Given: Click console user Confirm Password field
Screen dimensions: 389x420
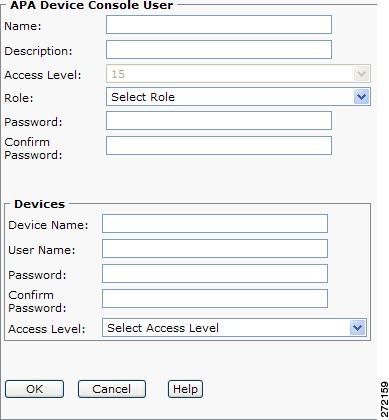Looking at the screenshot, I should [x=219, y=146].
